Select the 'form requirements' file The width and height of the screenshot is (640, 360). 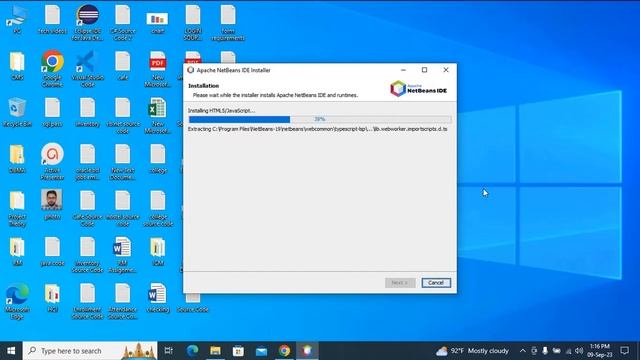[x=228, y=23]
